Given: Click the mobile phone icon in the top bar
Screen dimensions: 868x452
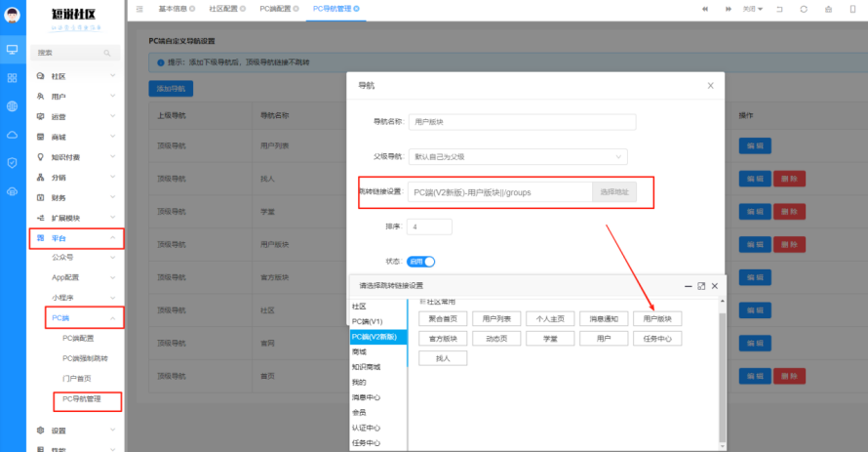Looking at the screenshot, I should (x=852, y=9).
